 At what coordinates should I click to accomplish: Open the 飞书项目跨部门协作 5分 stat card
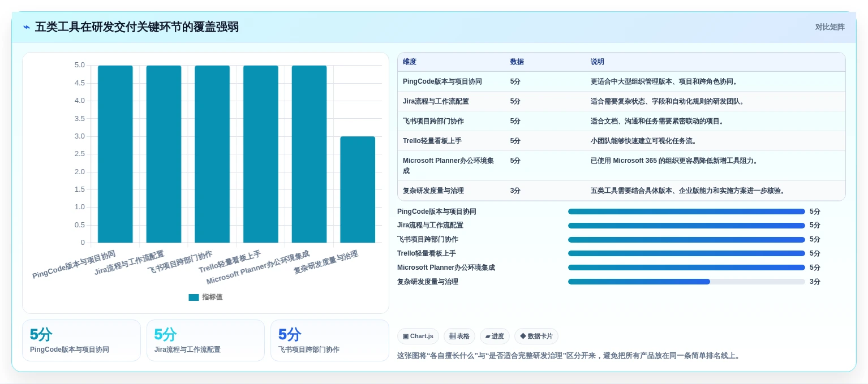pos(330,340)
